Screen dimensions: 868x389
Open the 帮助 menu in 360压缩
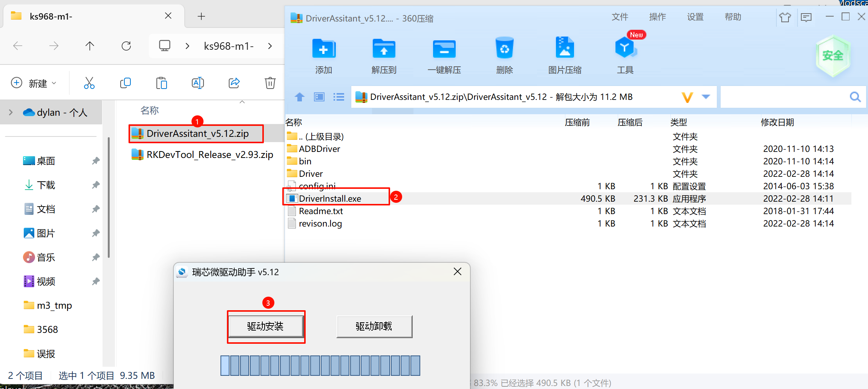733,17
